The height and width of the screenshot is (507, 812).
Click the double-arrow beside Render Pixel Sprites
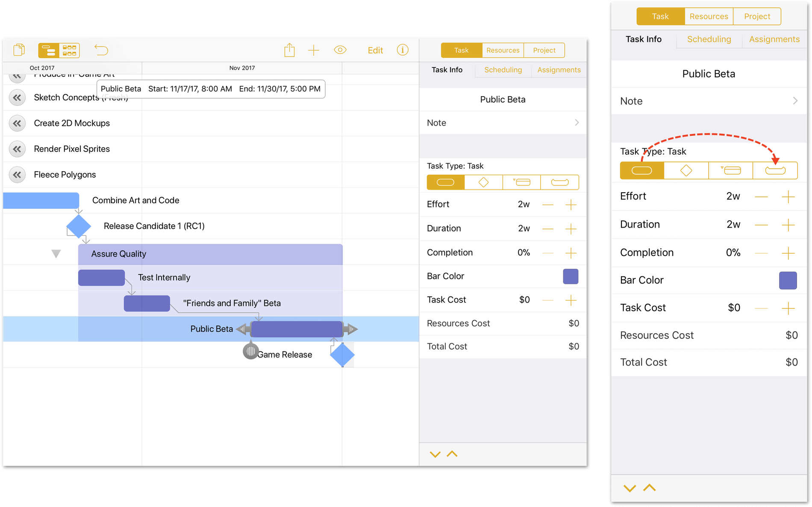[x=17, y=149]
